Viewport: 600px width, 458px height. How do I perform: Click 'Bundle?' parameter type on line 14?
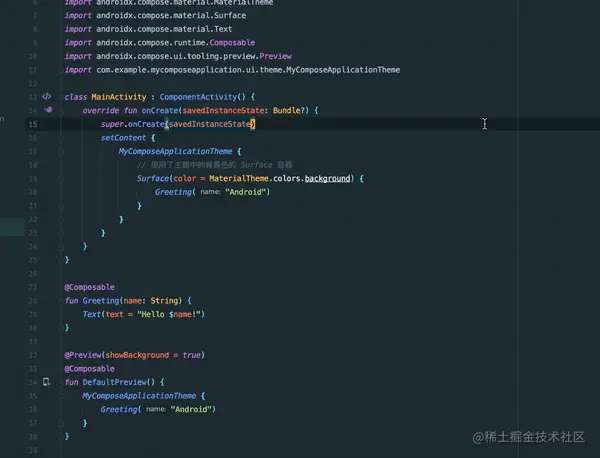[x=288, y=111]
